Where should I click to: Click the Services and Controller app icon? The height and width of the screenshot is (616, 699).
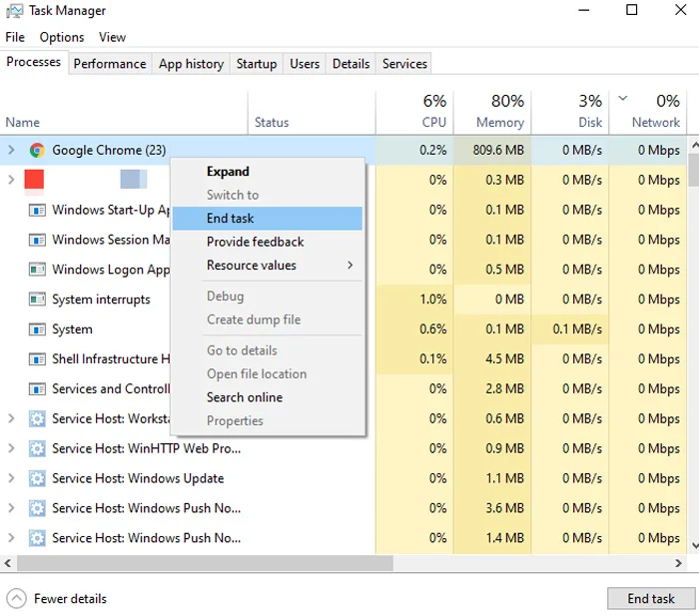point(37,389)
